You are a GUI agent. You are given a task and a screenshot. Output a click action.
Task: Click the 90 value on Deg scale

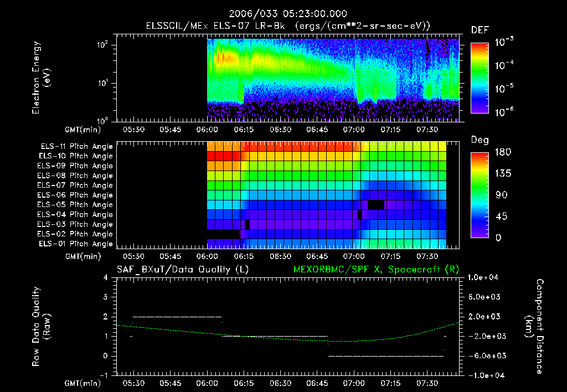502,195
